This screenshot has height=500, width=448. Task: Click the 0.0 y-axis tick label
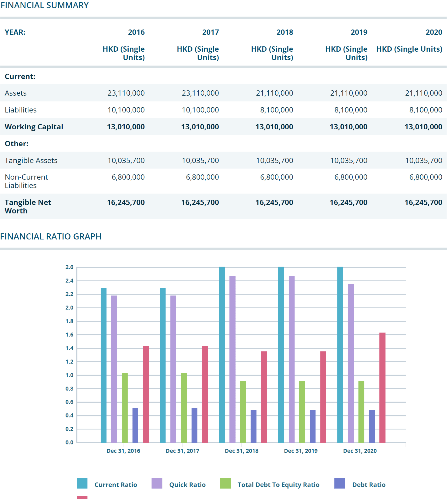[69, 443]
